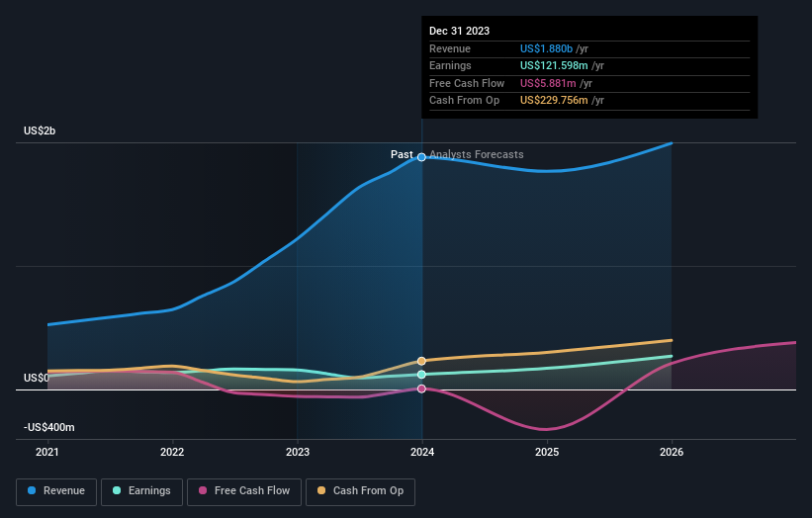
Task: Toggle the Cash From Op legend button
Action: tap(360, 491)
